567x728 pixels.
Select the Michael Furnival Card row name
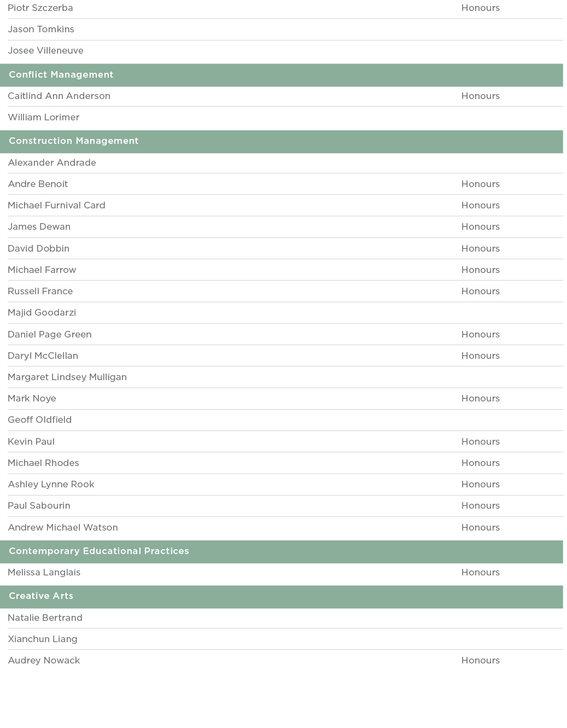click(x=56, y=206)
